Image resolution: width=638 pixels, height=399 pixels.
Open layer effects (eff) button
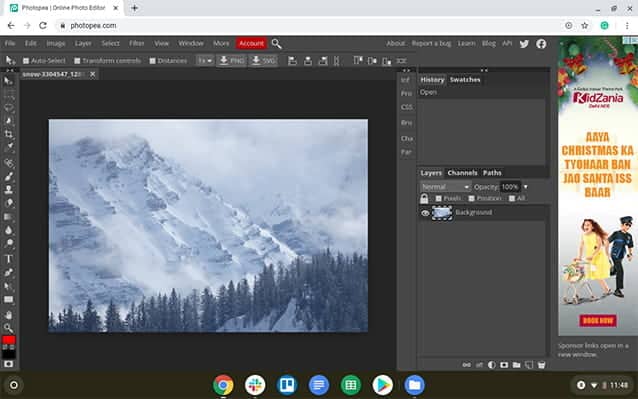coord(479,365)
